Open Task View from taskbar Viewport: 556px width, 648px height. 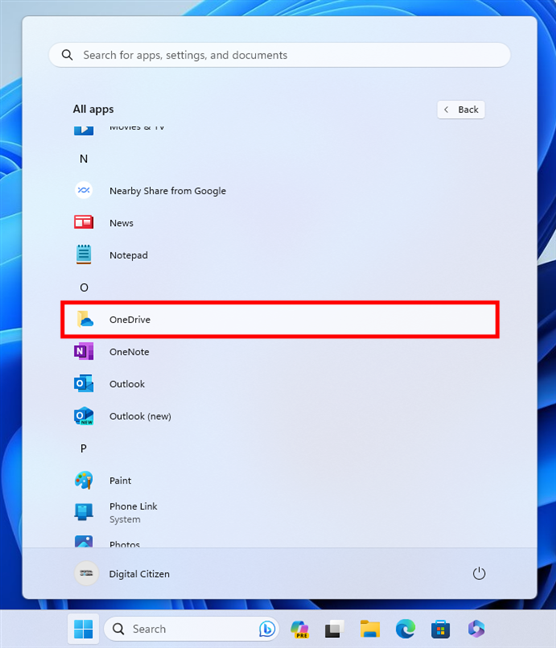(334, 629)
